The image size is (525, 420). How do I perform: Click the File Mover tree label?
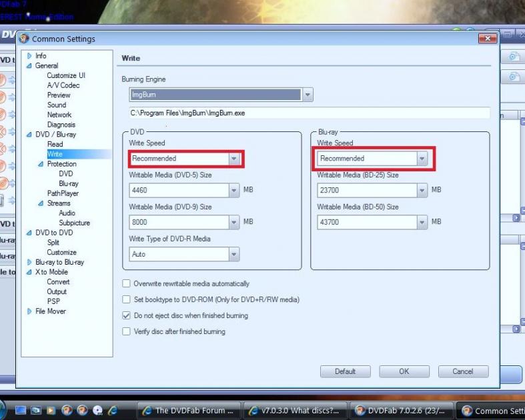(51, 311)
